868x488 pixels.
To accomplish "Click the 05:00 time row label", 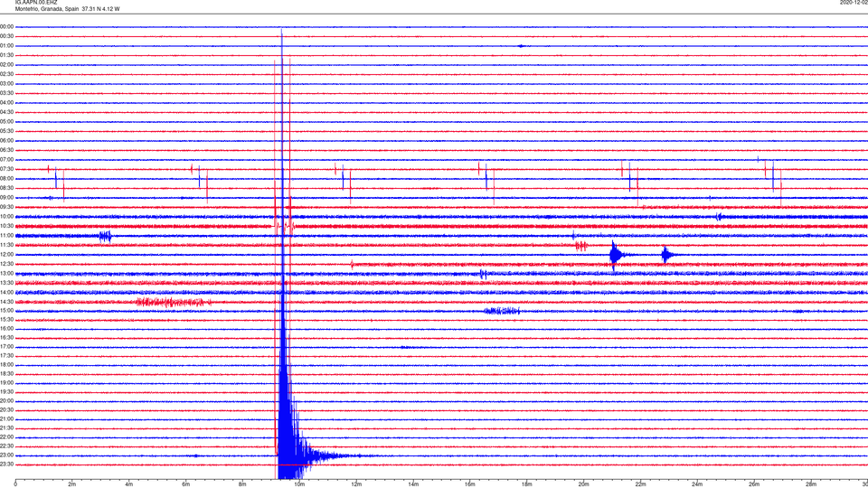I will (6, 122).
